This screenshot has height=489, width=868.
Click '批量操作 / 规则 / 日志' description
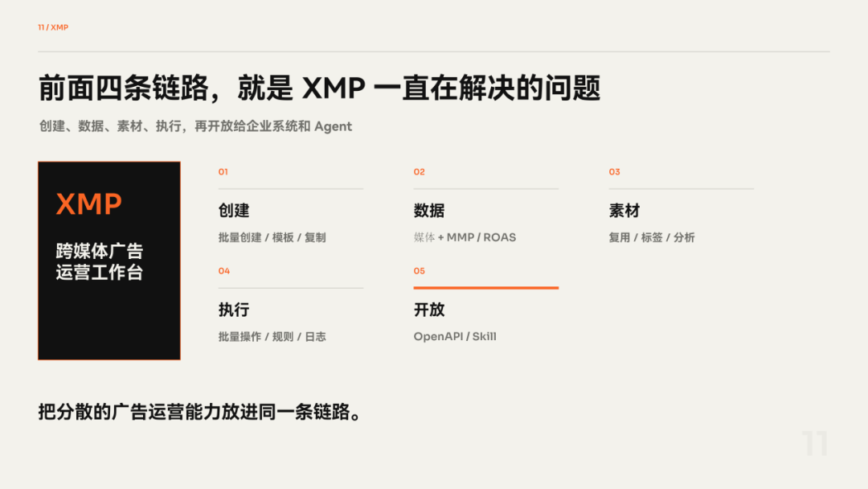pos(272,337)
